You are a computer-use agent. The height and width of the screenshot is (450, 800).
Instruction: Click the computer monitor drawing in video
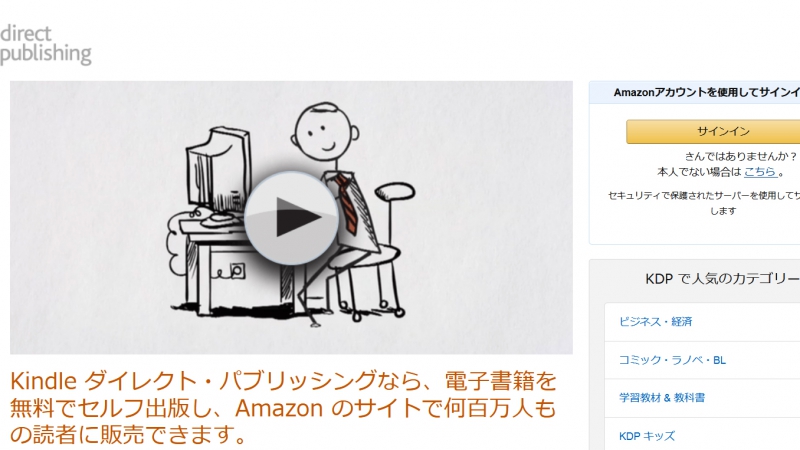click(x=218, y=168)
